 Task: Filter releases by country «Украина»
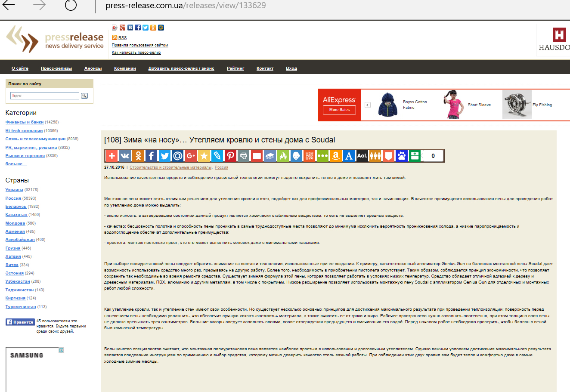pos(14,190)
